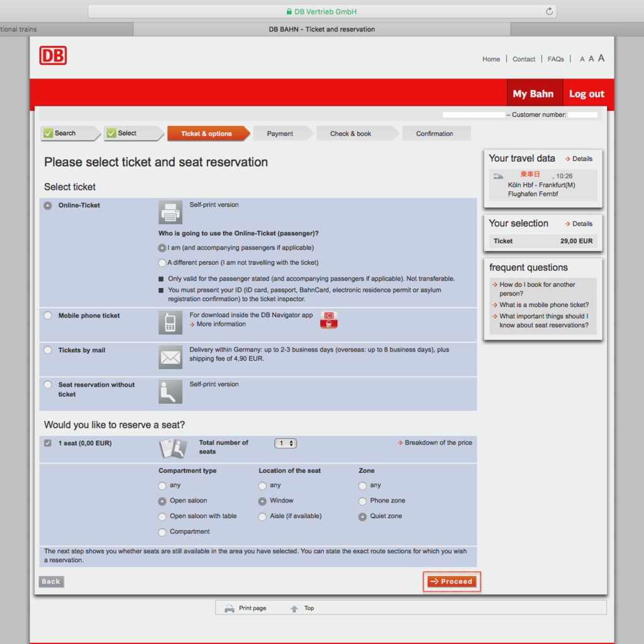This screenshot has width=644, height=644.
Task: Click the seat icon for seat reservation without ticket
Action: click(x=170, y=392)
